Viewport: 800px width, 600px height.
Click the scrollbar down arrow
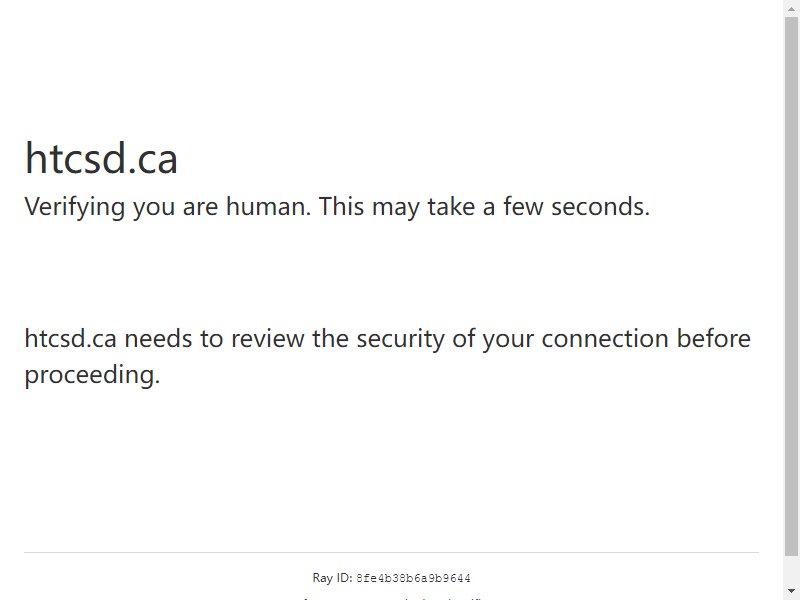click(x=791, y=591)
